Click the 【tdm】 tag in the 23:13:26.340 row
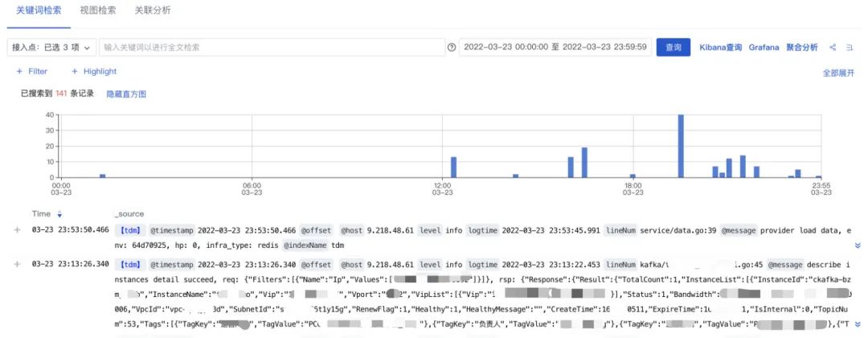The width and height of the screenshot is (868, 338). click(x=130, y=264)
